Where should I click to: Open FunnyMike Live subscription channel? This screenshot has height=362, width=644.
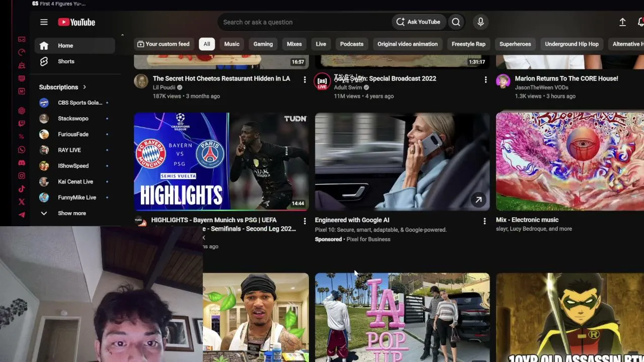pos(75,198)
